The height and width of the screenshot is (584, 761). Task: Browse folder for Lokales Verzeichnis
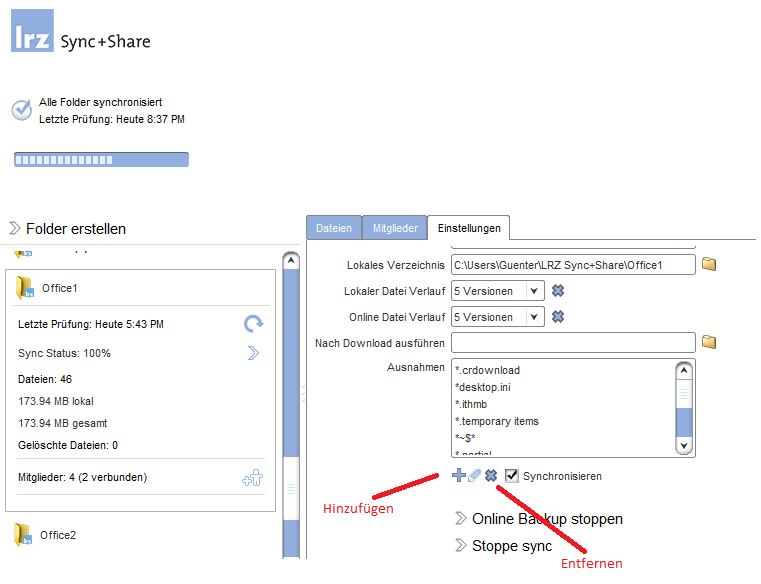coord(709,265)
